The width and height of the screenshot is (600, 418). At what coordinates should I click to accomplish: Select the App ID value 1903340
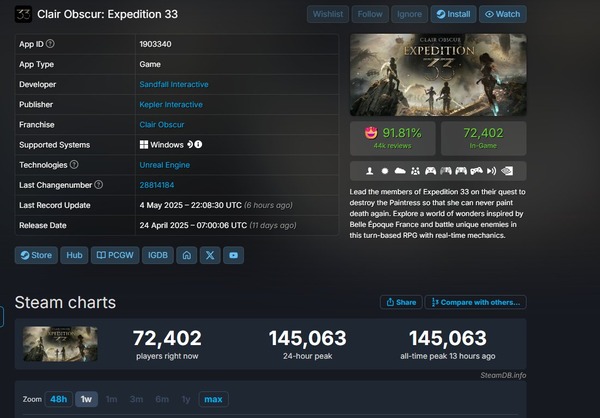click(x=155, y=44)
